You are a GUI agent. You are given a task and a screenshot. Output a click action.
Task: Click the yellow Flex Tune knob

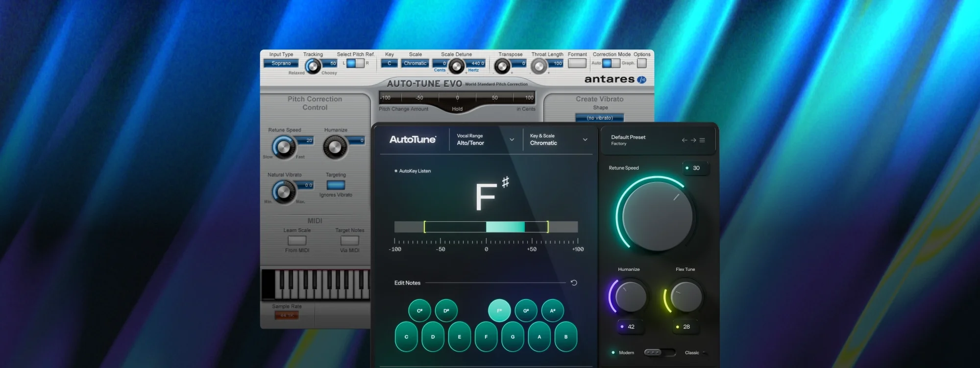(x=686, y=296)
